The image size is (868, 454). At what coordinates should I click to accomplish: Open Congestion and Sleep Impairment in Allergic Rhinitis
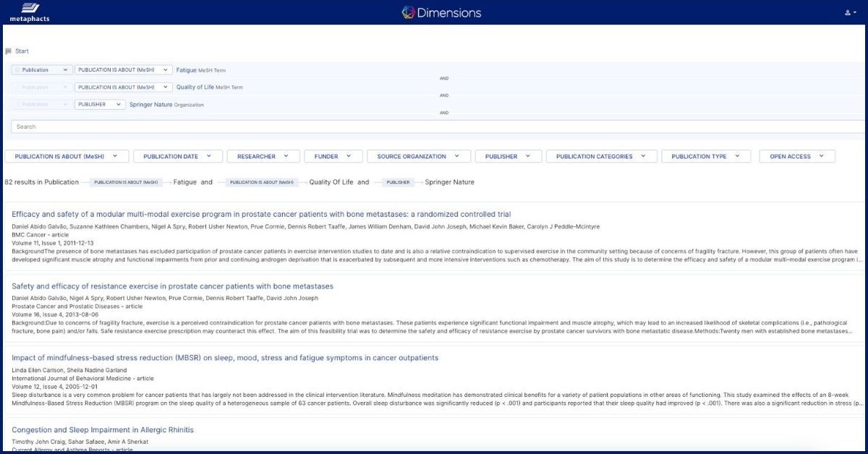103,430
